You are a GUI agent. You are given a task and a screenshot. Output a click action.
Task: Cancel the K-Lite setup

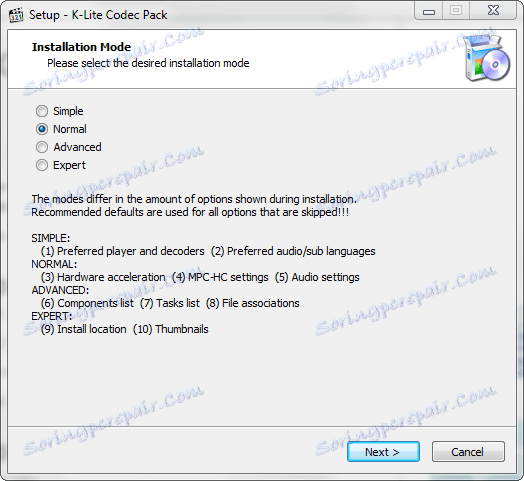[x=468, y=452]
